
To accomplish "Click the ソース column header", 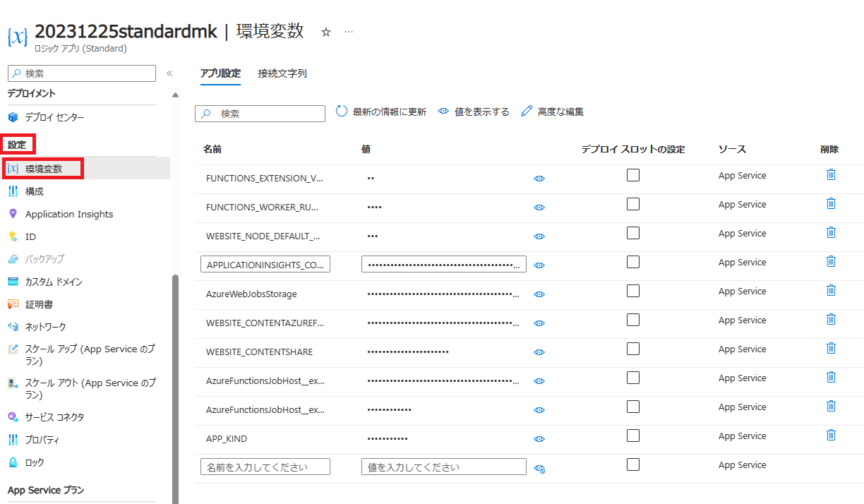I will click(x=732, y=150).
